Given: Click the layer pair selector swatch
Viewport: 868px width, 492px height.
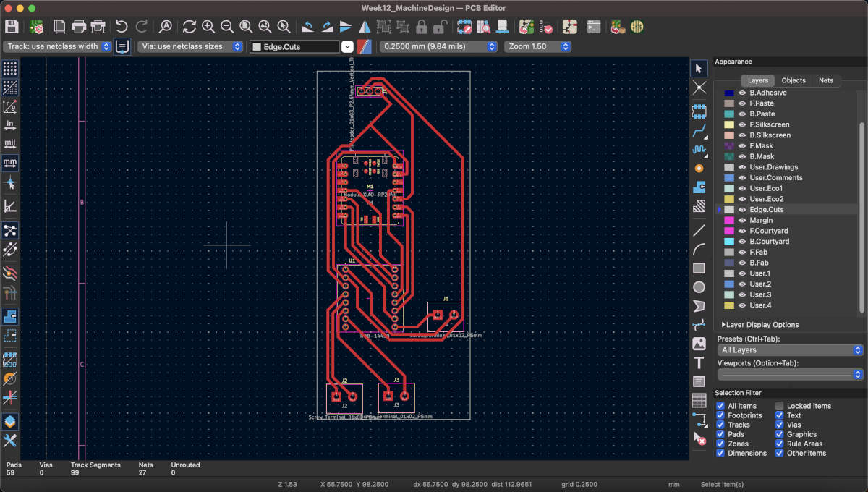Looking at the screenshot, I should tap(365, 46).
